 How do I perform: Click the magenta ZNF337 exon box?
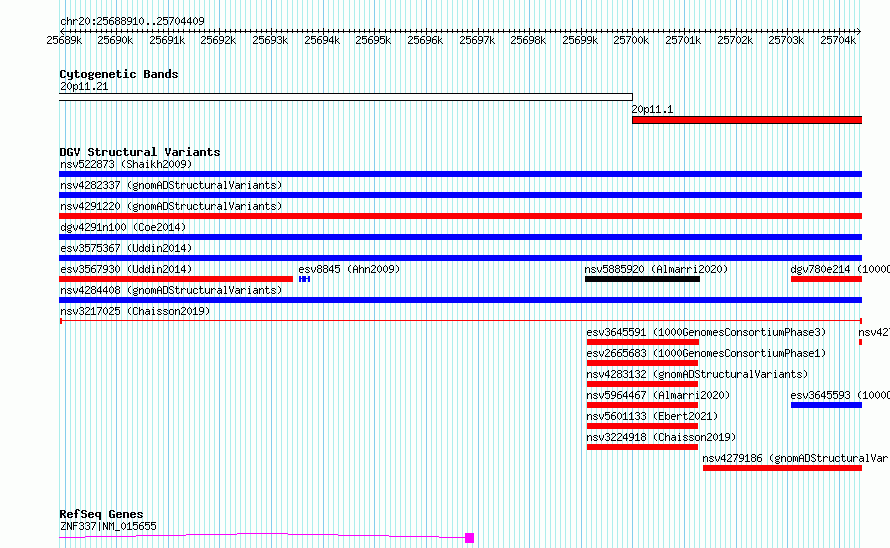(469, 538)
